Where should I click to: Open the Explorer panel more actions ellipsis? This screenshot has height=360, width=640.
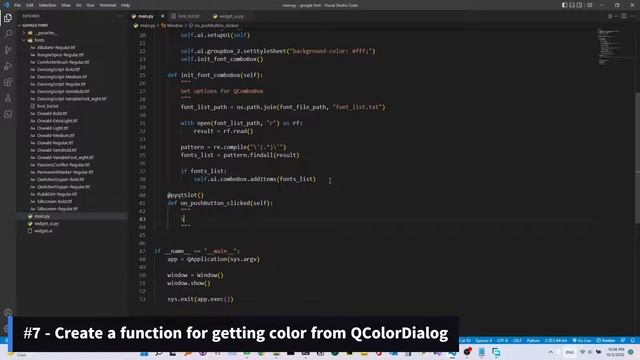point(120,16)
